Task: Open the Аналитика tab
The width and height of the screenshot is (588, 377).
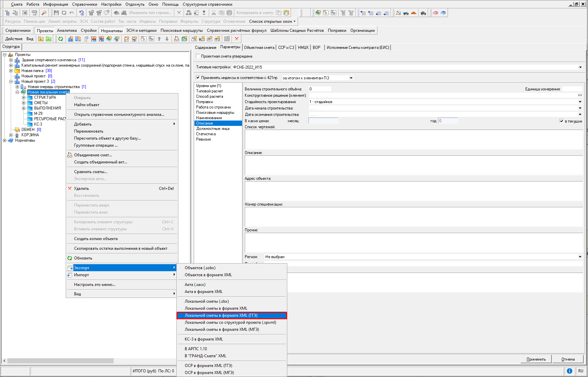Action: (67, 30)
